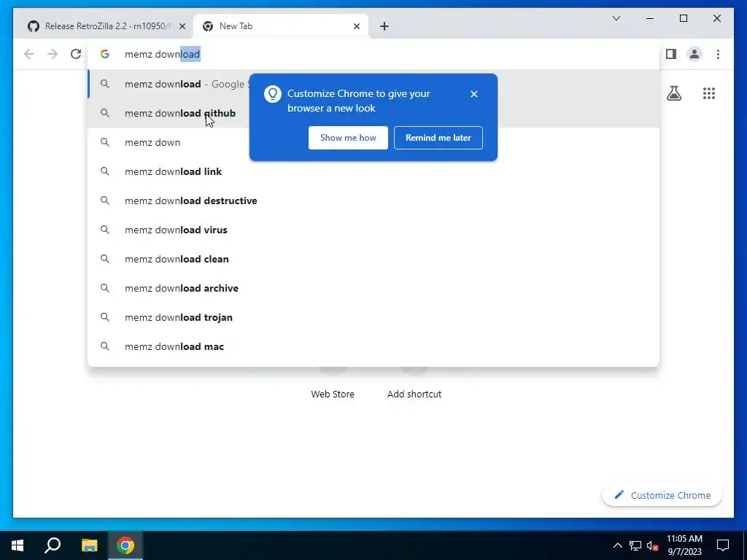Close the RetroZilla GitHub tab
This screenshot has width=747, height=560.
coord(182,27)
